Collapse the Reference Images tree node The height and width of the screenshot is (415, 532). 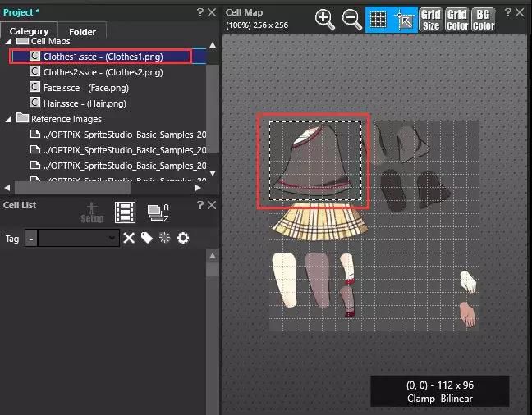[x=9, y=119]
